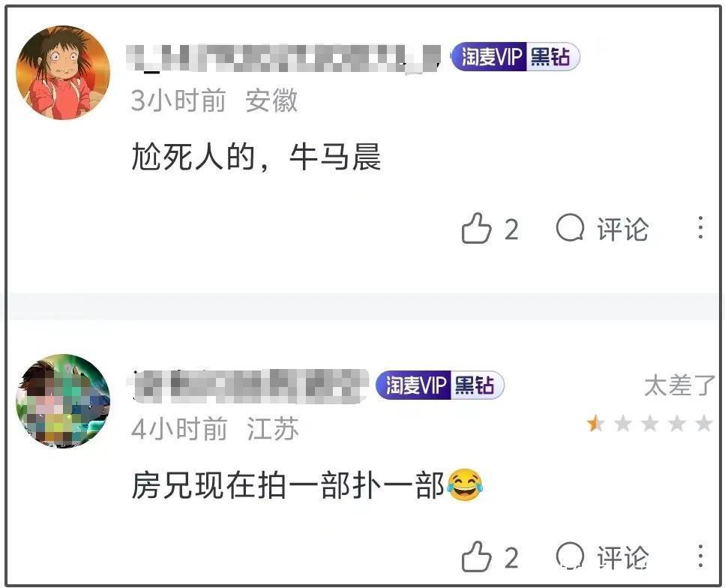725x588 pixels.
Task: Tap the first commenter's cartoon avatar
Action: [x=63, y=73]
